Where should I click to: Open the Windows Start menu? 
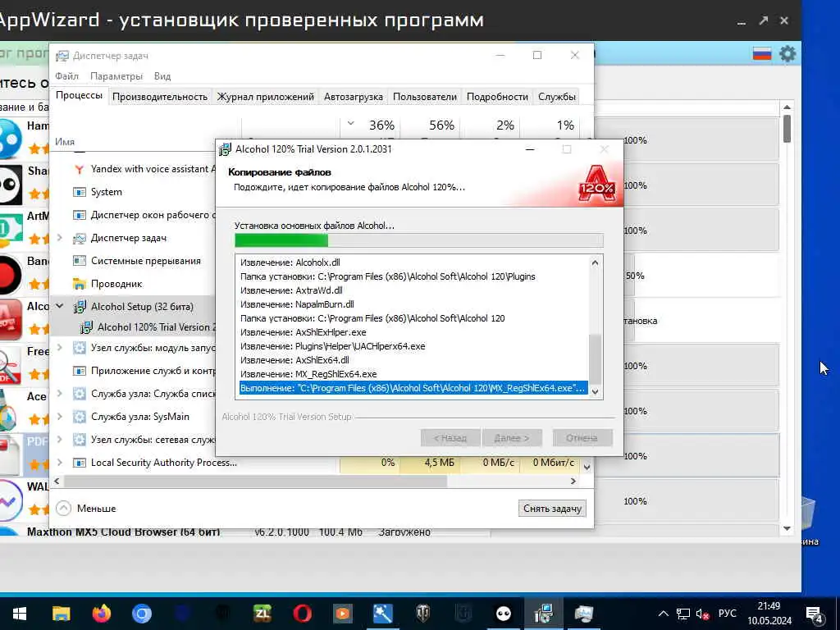[20, 614]
